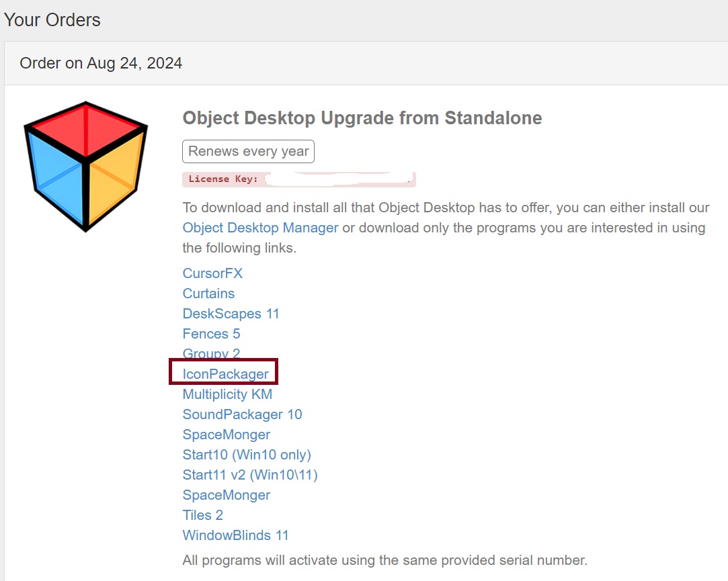This screenshot has width=728, height=581.
Task: Open the Groupy 2 link
Action: pyautogui.click(x=211, y=354)
